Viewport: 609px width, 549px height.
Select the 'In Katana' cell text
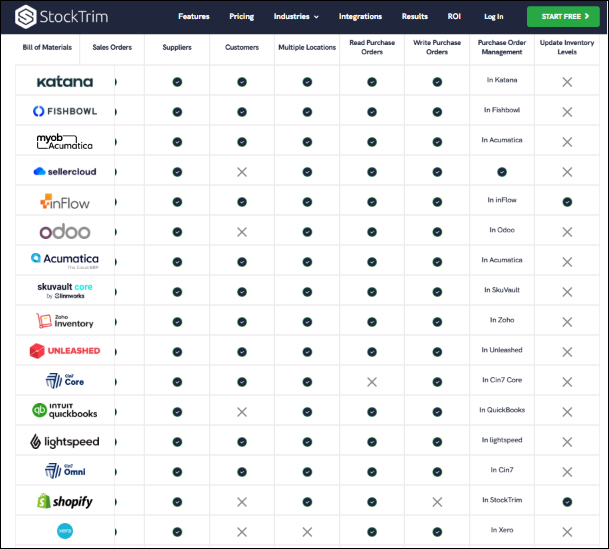pyautogui.click(x=502, y=80)
